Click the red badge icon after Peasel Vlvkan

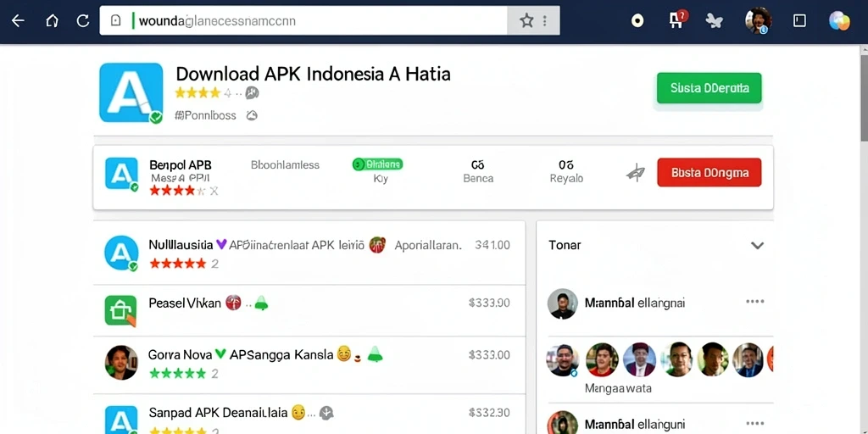click(x=234, y=303)
